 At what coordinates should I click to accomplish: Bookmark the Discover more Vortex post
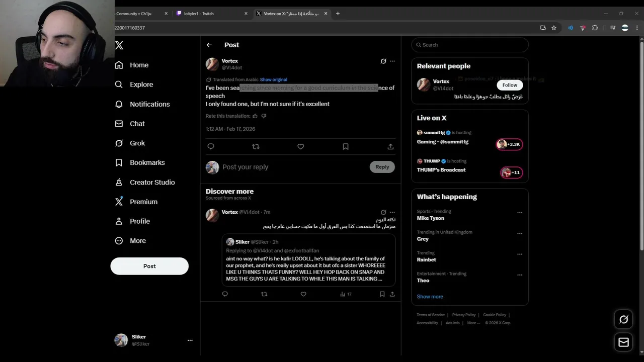382,294
